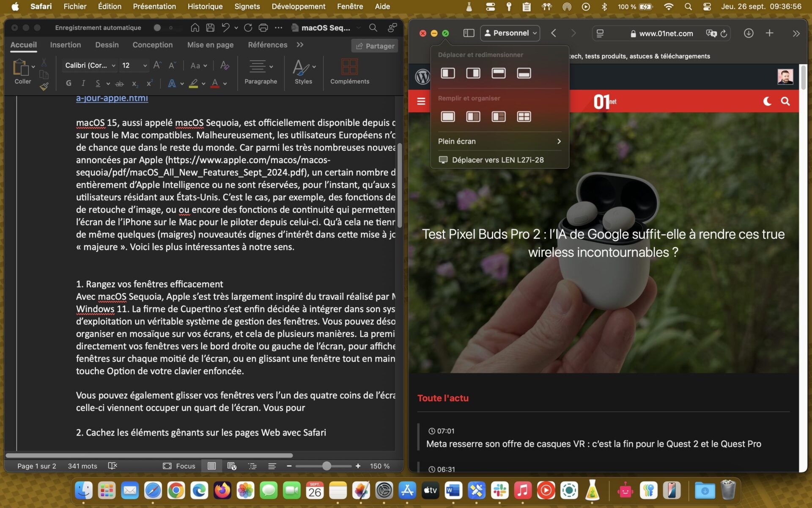Toggle 01net dark mode moon icon
The width and height of the screenshot is (812, 508).
(767, 101)
